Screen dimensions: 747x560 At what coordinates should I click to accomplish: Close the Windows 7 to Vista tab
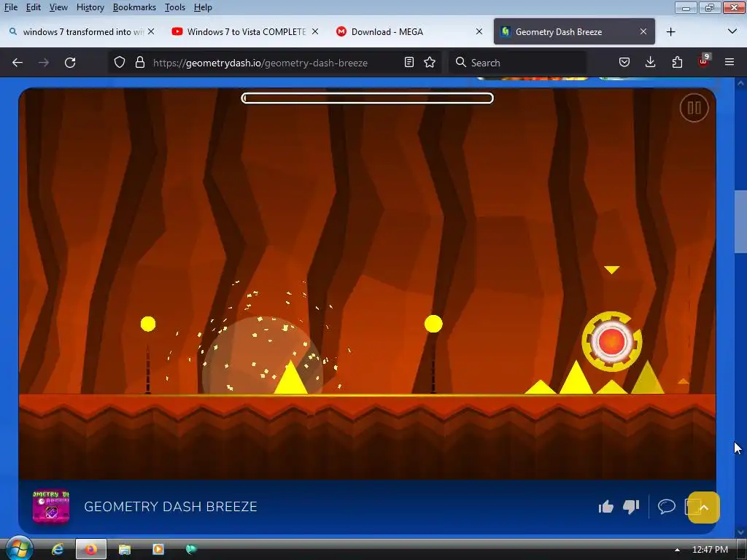pyautogui.click(x=315, y=31)
